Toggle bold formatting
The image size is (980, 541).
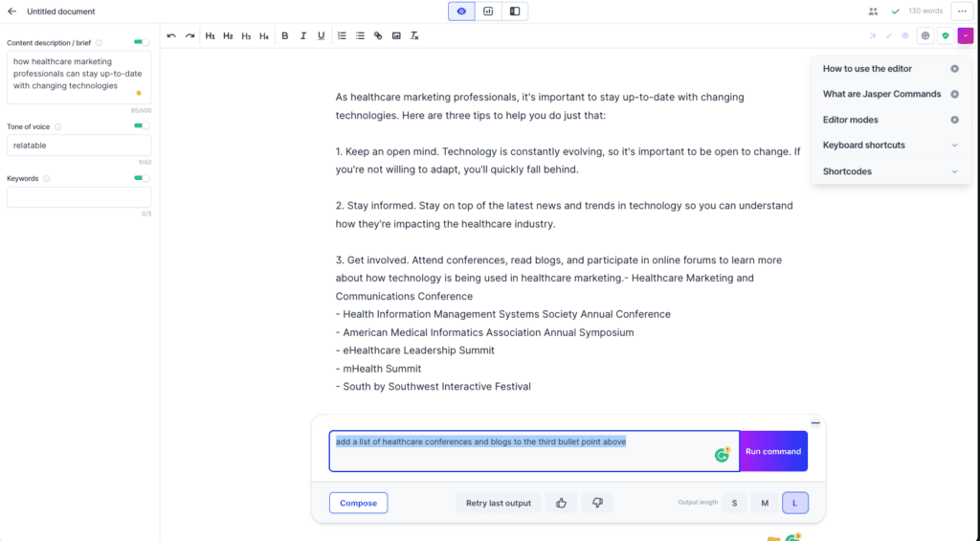pyautogui.click(x=284, y=36)
